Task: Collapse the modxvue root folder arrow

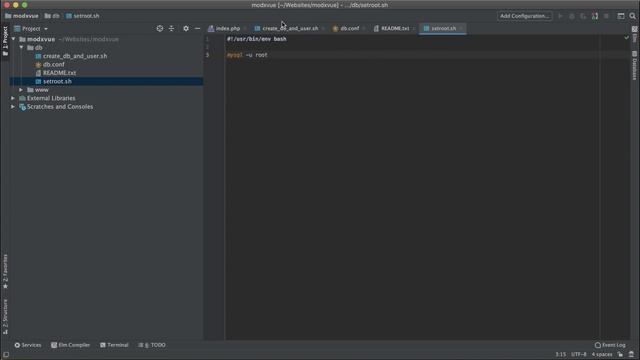Action: pos(13,39)
